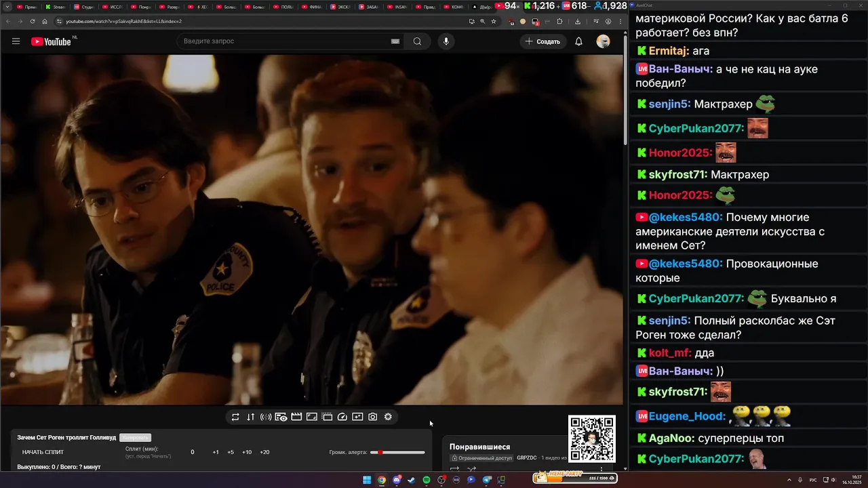Open Windows Start button on taskbar
This screenshot has width=868, height=488.
click(x=367, y=480)
